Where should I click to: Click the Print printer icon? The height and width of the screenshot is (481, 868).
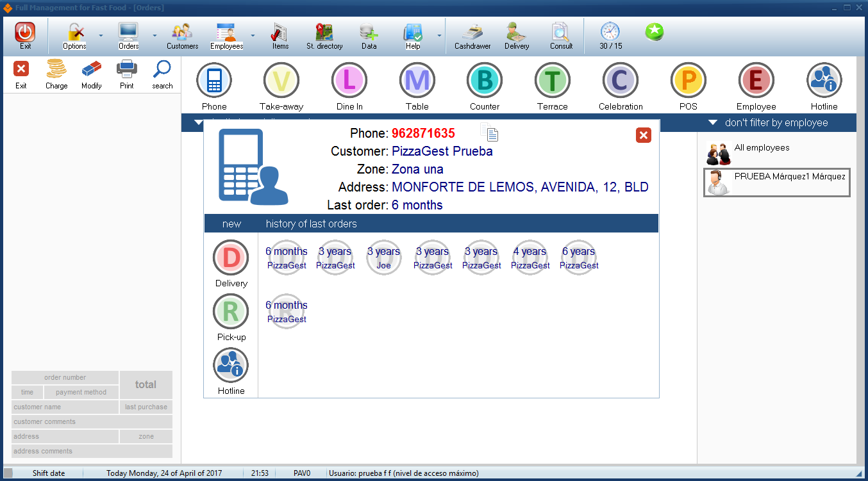127,69
